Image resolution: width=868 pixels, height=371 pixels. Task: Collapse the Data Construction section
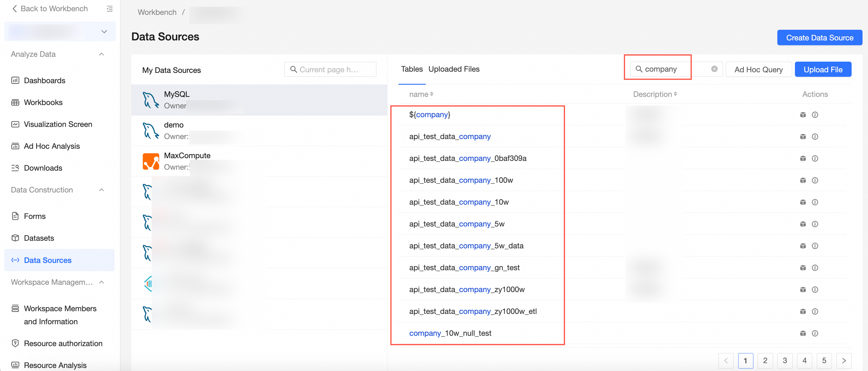pyautogui.click(x=101, y=190)
